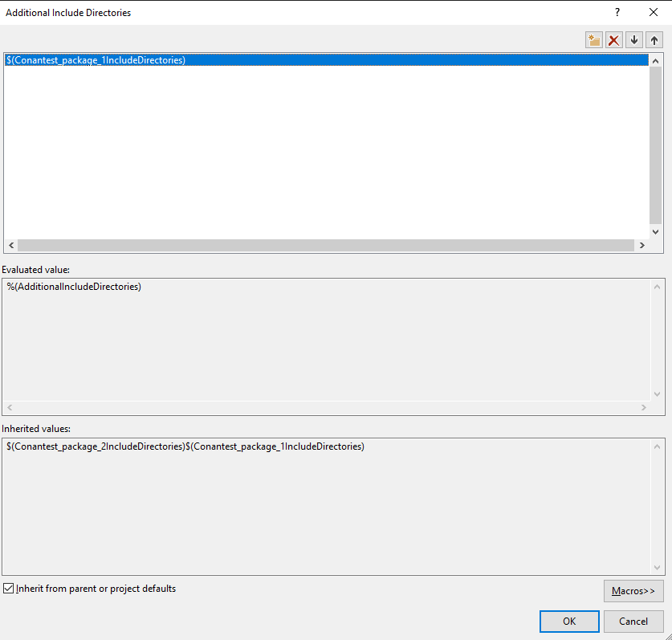
Task: Click the horizontal scrollbar's right arrow
Action: [643, 245]
